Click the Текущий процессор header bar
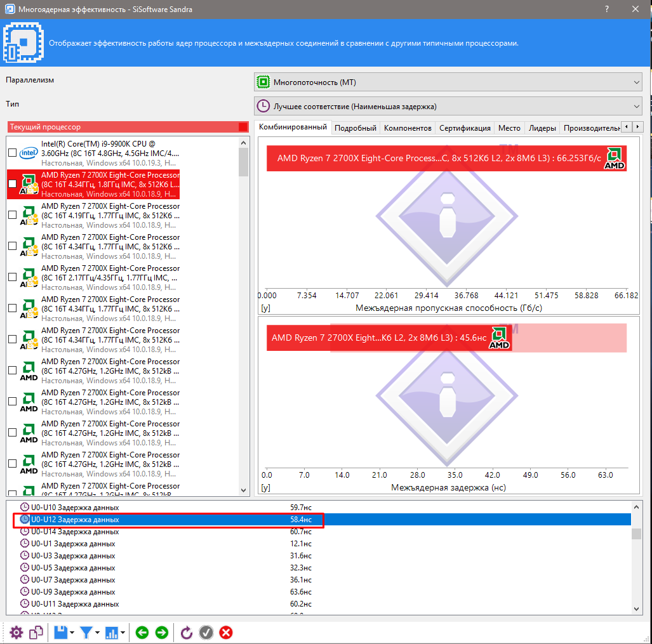This screenshot has height=644, width=652. pyautogui.click(x=128, y=127)
